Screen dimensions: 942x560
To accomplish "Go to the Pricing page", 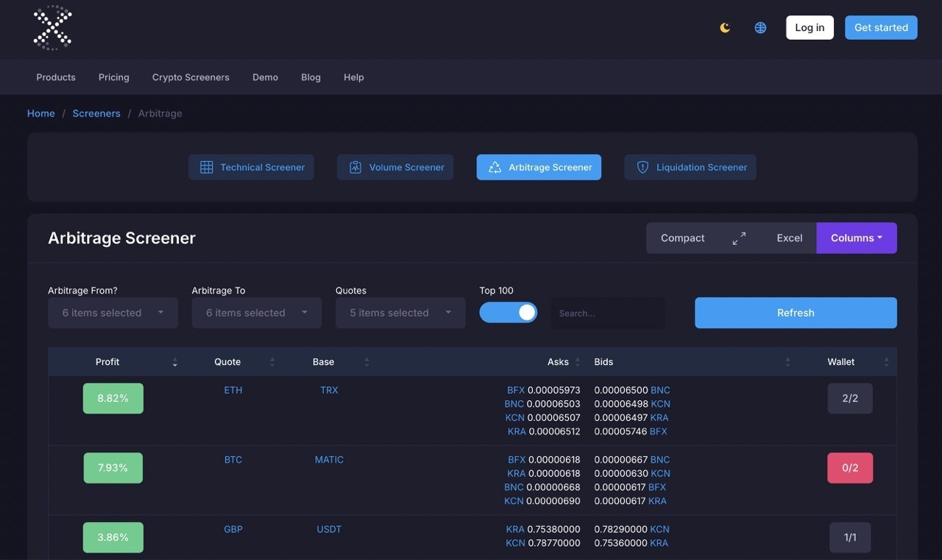I will [x=114, y=77].
